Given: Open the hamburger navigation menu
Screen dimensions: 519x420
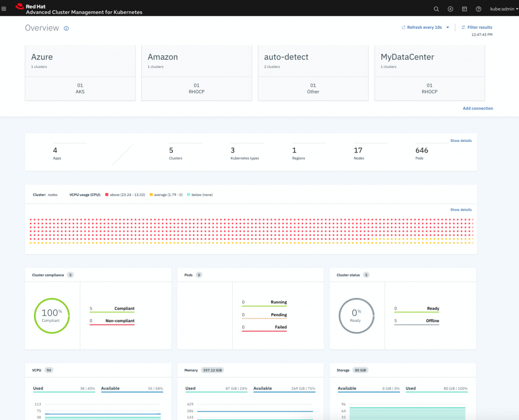Looking at the screenshot, I should coord(4,9).
